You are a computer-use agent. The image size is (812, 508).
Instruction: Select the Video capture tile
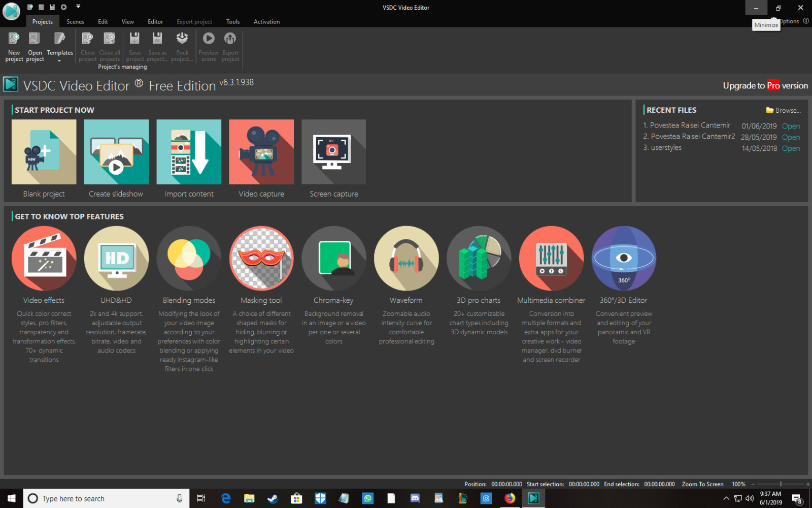pyautogui.click(x=261, y=152)
